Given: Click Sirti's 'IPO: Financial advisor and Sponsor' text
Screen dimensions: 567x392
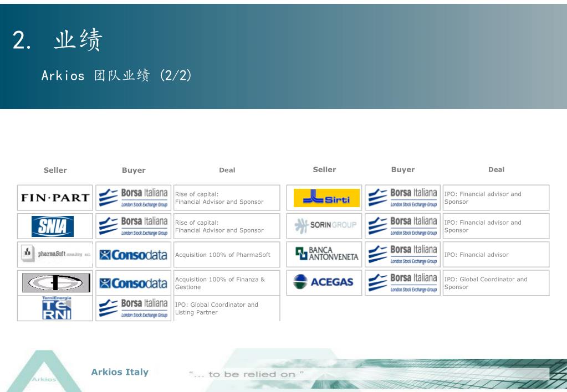Looking at the screenshot, I should [x=483, y=198].
